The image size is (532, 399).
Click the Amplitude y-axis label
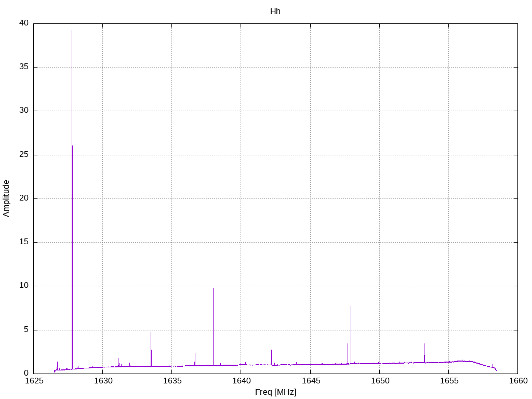(x=6, y=198)
